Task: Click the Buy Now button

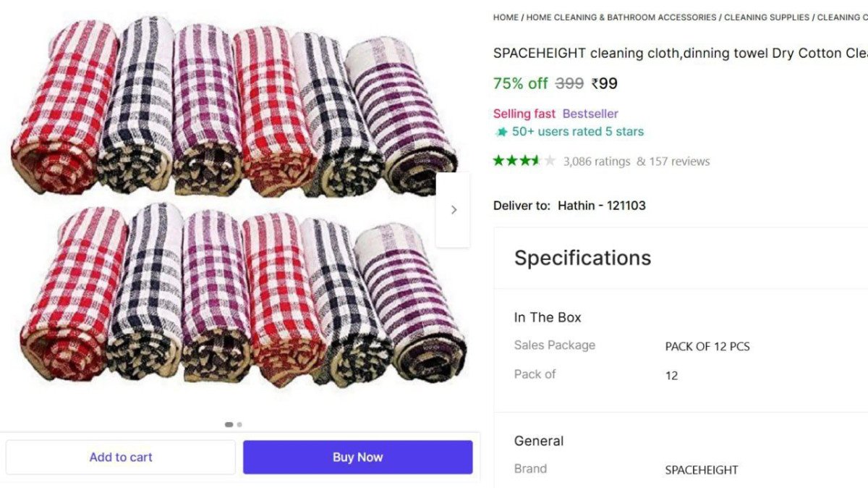Action: [357, 457]
